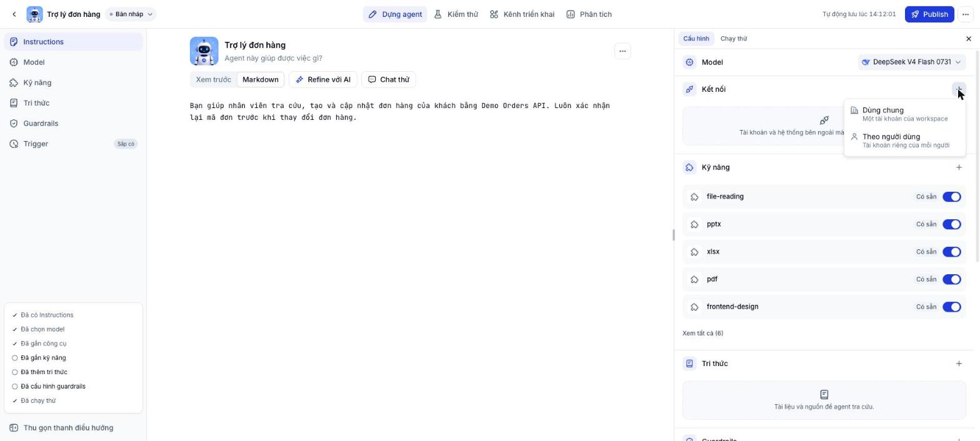Open Chat thử

tap(389, 79)
